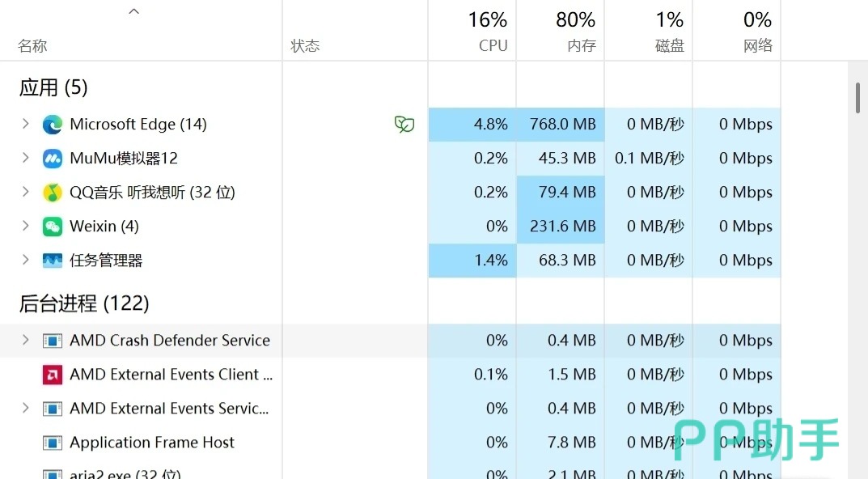Click the green leaf efficiency mode icon
The image size is (868, 479).
(404, 125)
